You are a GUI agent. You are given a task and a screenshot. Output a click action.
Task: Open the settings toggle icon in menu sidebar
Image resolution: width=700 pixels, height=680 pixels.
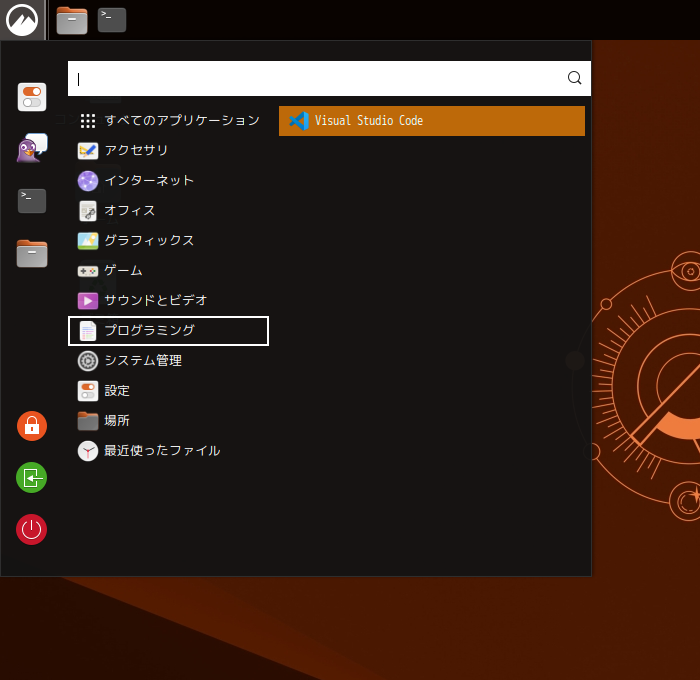[x=32, y=97]
